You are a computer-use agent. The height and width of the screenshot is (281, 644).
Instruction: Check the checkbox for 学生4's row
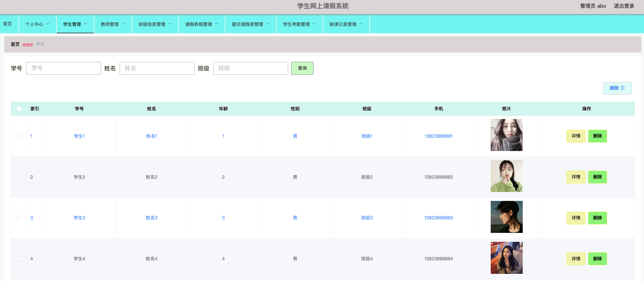coord(18,259)
